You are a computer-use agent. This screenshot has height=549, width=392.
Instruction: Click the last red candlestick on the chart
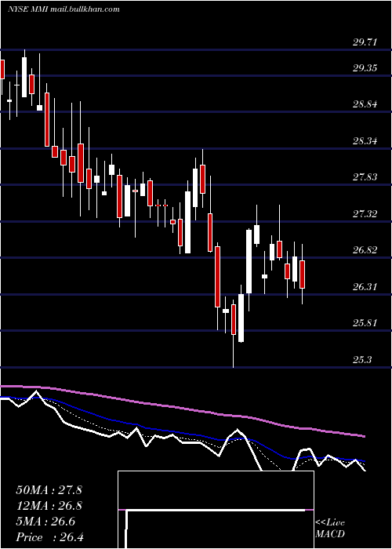tap(303, 274)
